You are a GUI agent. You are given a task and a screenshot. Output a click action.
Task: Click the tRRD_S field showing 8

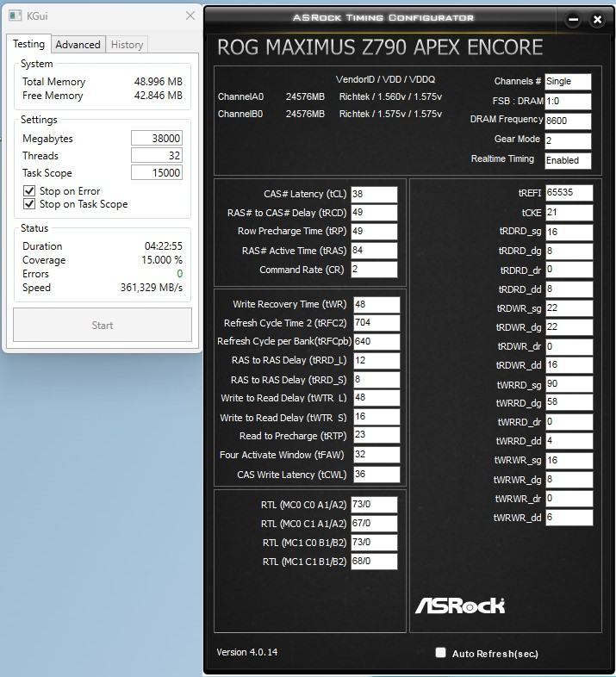click(x=376, y=380)
